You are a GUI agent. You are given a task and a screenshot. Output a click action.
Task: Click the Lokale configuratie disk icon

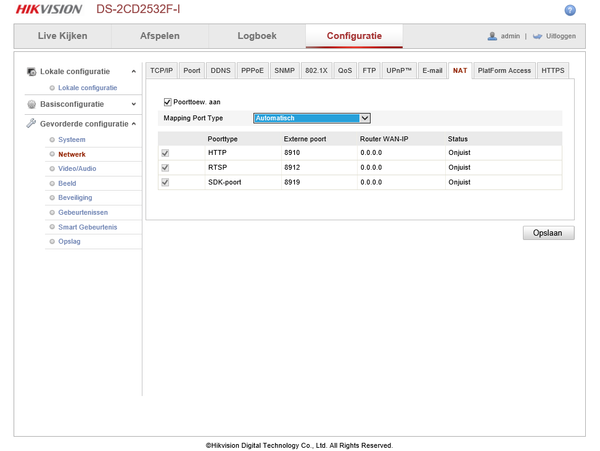coord(31,71)
